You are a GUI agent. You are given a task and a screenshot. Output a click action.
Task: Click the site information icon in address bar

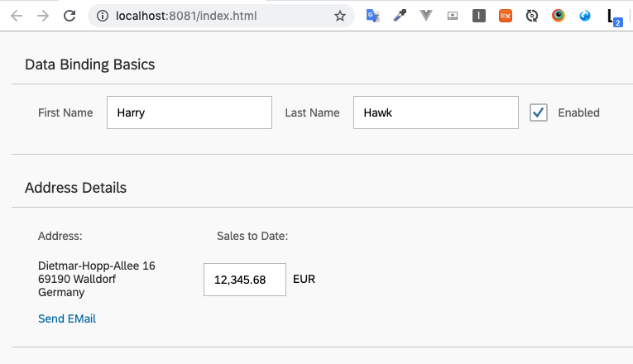coord(103,16)
